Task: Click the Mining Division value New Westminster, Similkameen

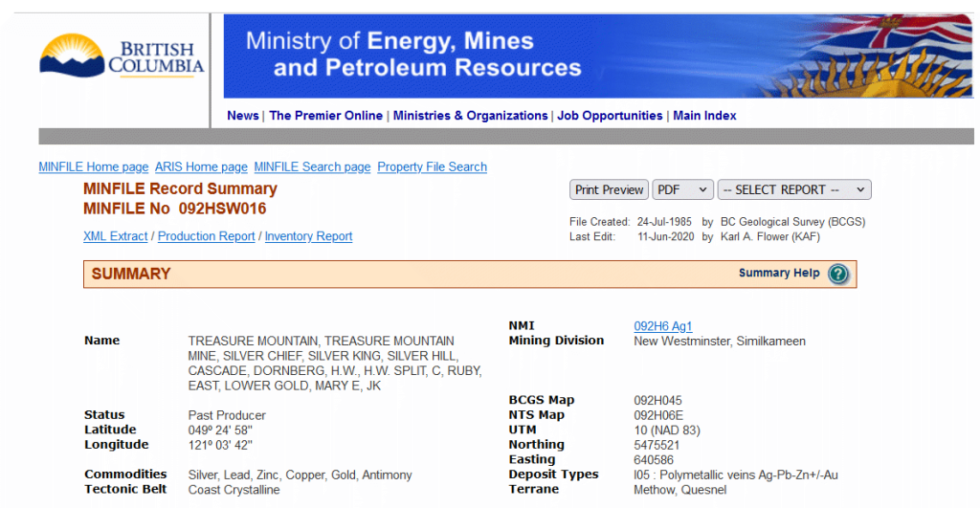Action: [720, 342]
